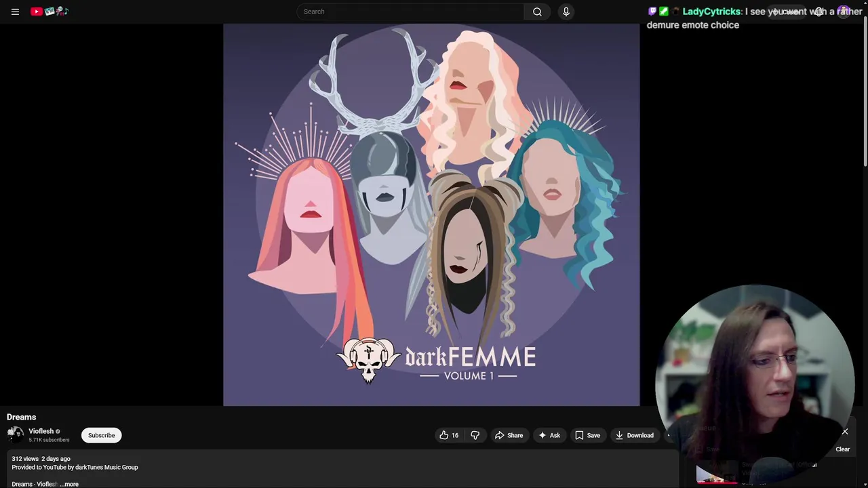Start voice search with microphone icon
Screen dimensions: 868x488
point(566,12)
